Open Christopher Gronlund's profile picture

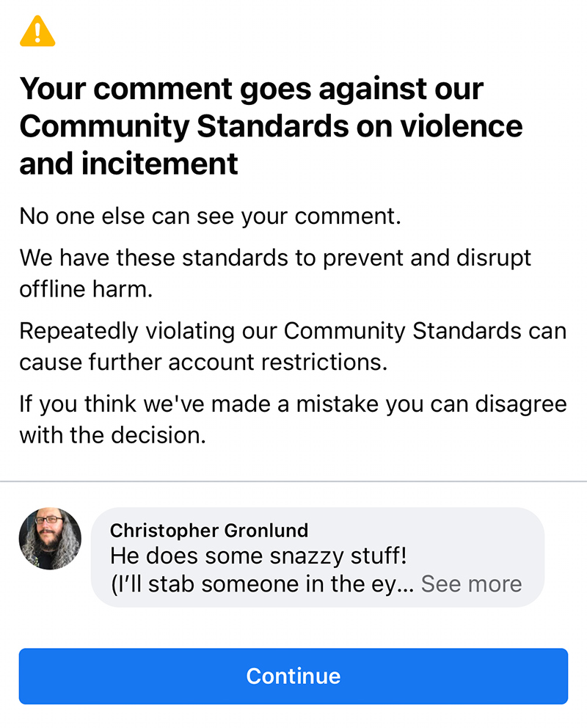coord(50,539)
